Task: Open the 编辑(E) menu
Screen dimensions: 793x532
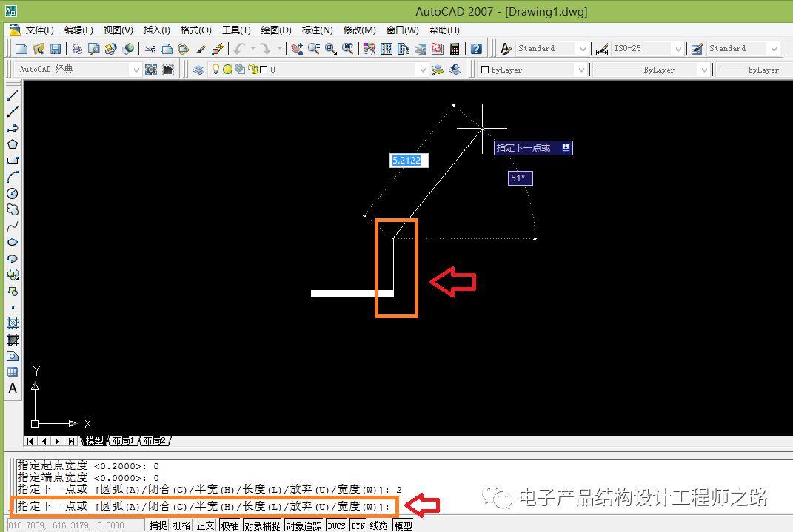Action: 78,30
